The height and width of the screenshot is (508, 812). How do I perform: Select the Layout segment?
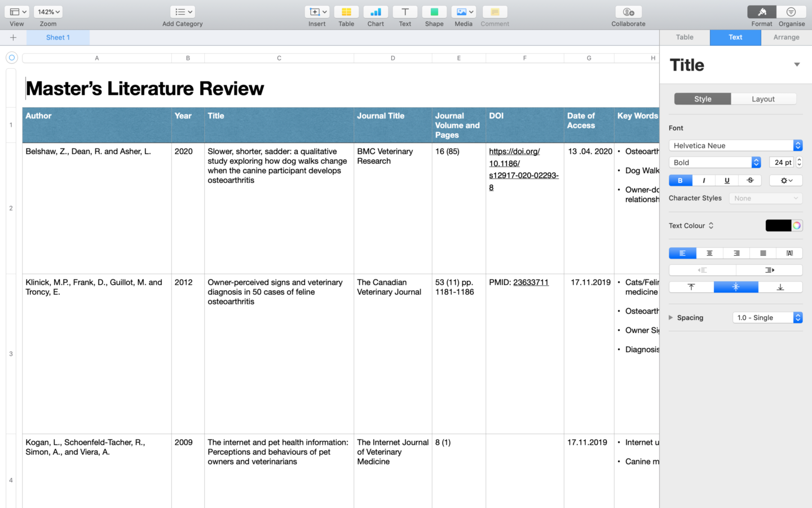pyautogui.click(x=764, y=99)
